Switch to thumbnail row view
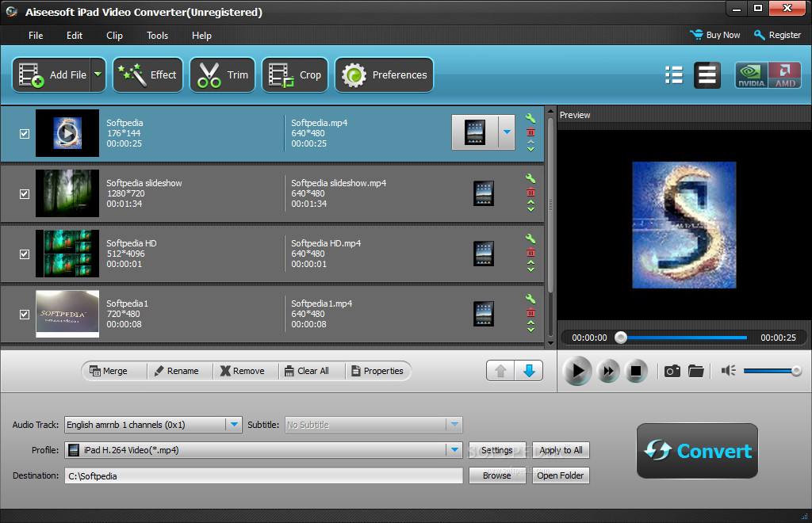This screenshot has height=523, width=812. pyautogui.click(x=707, y=75)
